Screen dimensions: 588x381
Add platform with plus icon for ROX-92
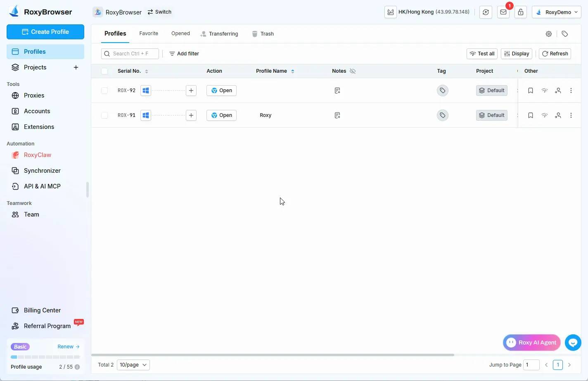click(x=191, y=90)
